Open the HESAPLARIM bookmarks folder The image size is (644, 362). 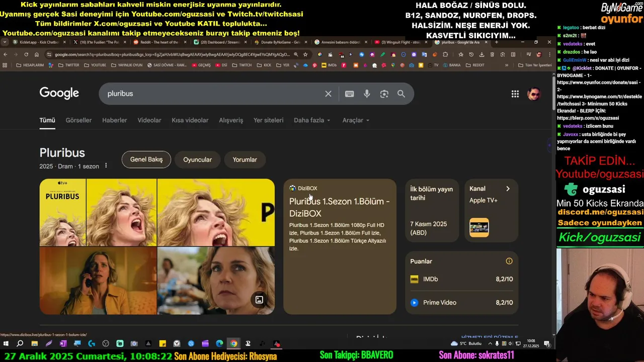coord(30,65)
